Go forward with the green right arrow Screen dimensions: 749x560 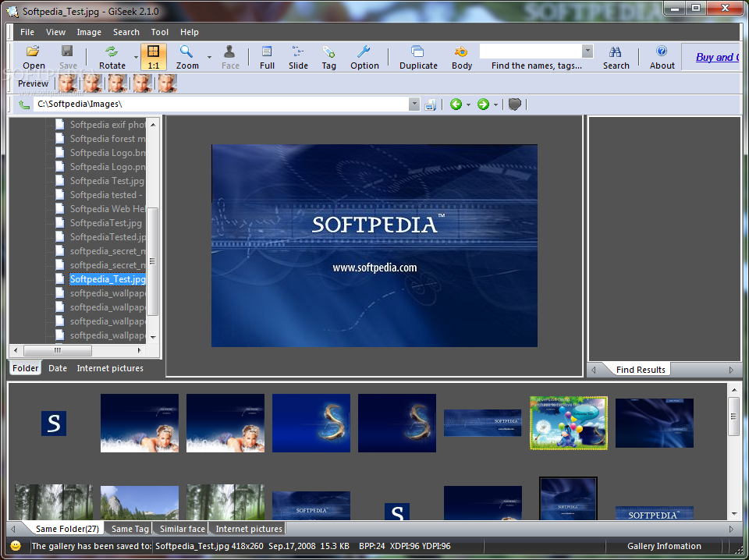(x=483, y=104)
